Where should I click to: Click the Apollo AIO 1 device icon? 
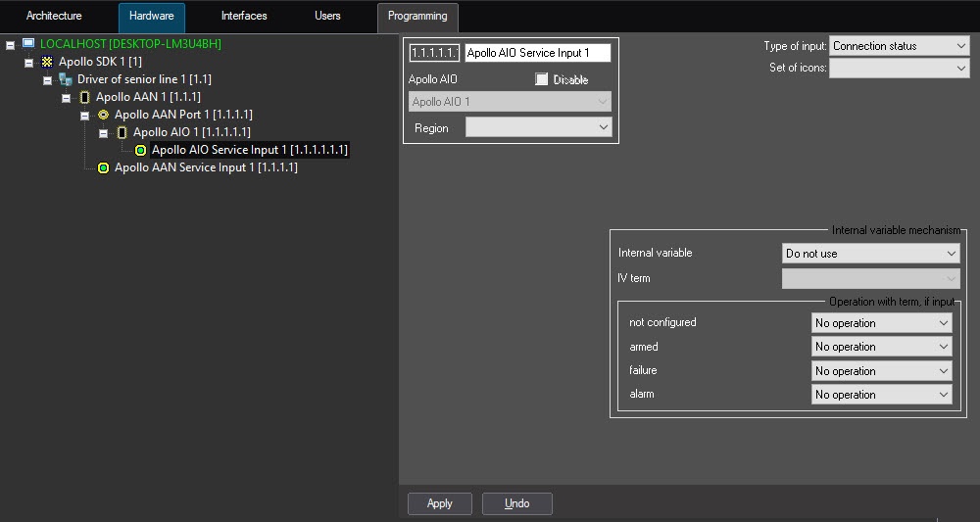(122, 132)
